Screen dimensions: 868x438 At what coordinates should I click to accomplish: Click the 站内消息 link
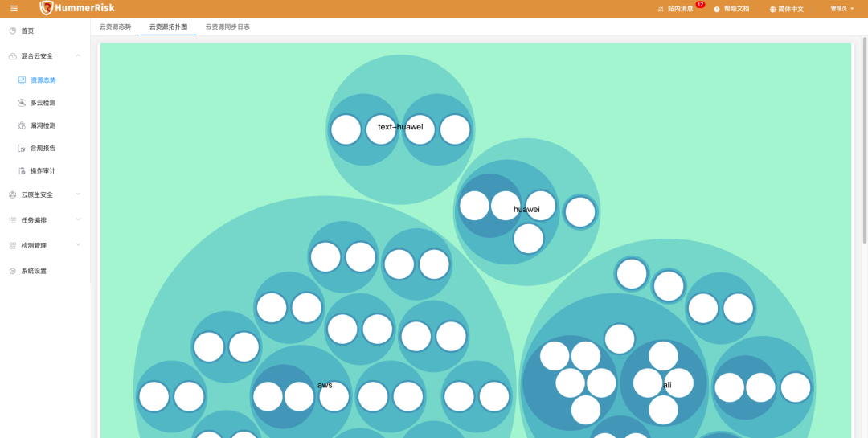coord(681,10)
